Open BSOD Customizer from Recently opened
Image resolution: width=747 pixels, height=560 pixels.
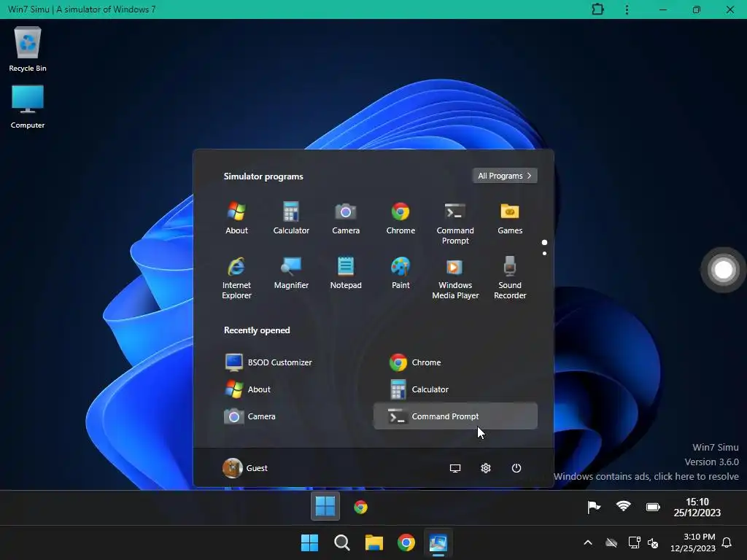[292, 362]
